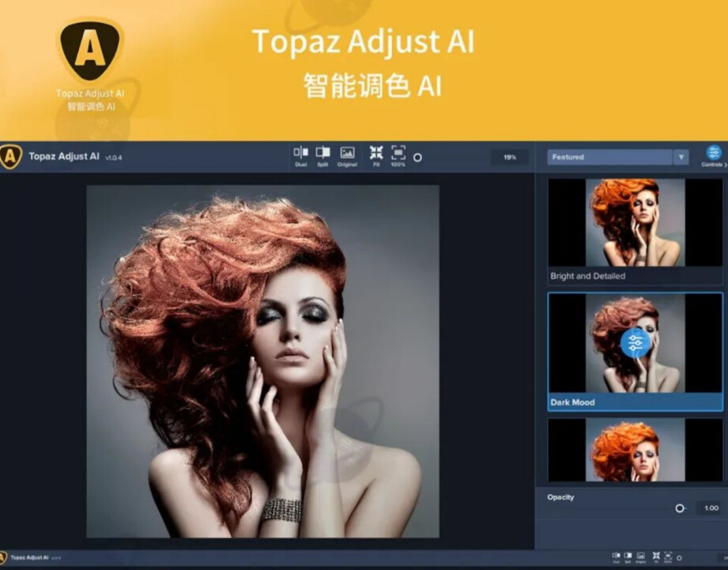728x570 pixels.
Task: Click the zoom slider handle in the bottom bar
Action: pyautogui.click(x=679, y=558)
